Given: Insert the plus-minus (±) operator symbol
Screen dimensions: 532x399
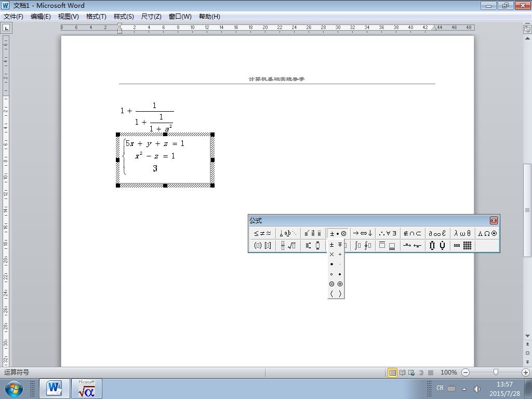Looking at the screenshot, I should pyautogui.click(x=332, y=245).
